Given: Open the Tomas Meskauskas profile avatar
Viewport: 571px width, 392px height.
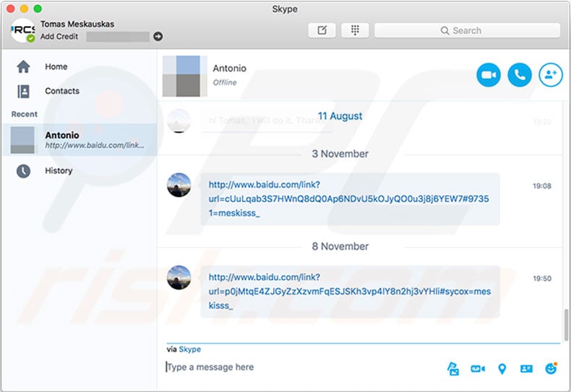Looking at the screenshot, I should (x=22, y=30).
